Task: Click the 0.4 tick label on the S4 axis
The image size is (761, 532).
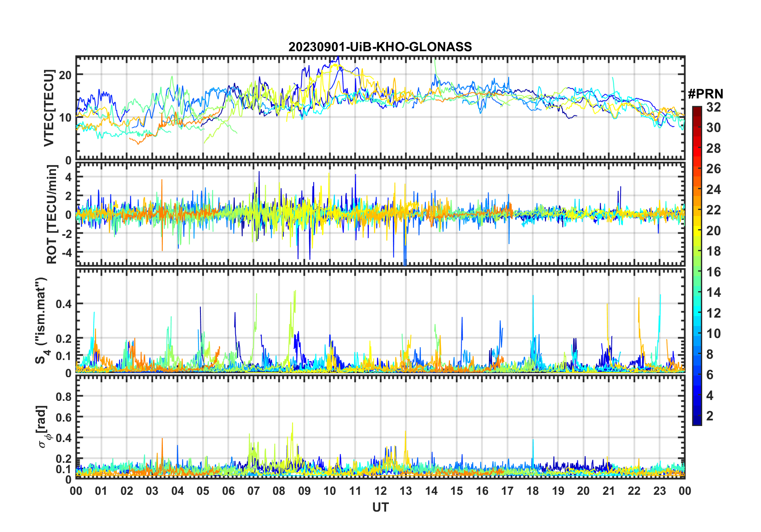Action: click(x=64, y=304)
